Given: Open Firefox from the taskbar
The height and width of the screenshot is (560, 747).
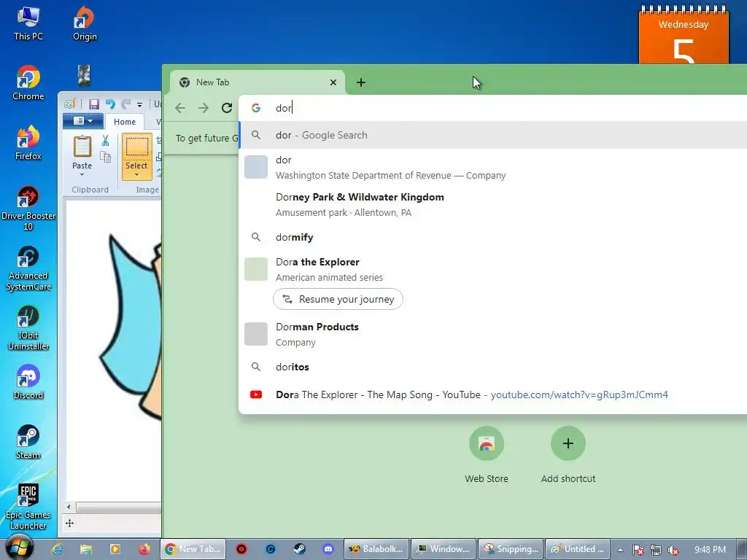Looking at the screenshot, I should coord(144,549).
